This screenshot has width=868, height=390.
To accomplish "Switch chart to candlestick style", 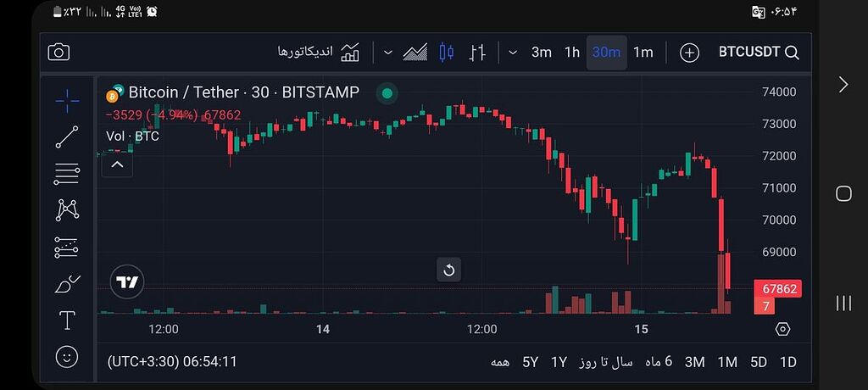I will tap(447, 53).
